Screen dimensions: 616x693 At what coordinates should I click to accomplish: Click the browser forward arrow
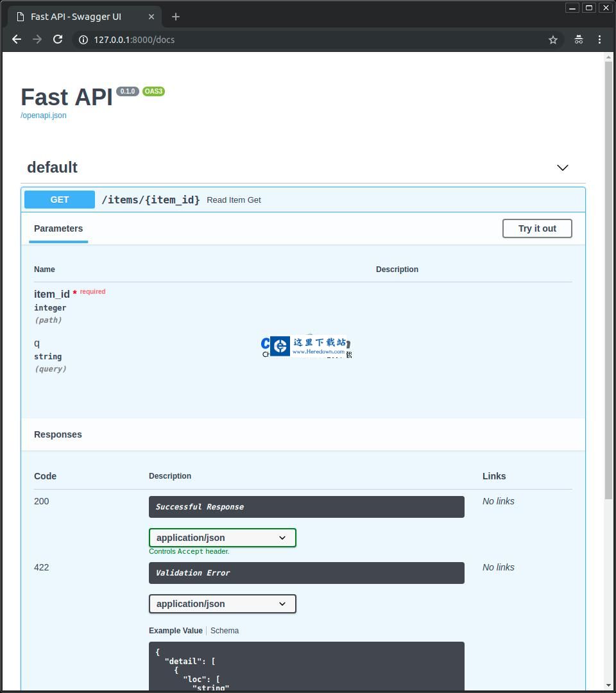[37, 39]
